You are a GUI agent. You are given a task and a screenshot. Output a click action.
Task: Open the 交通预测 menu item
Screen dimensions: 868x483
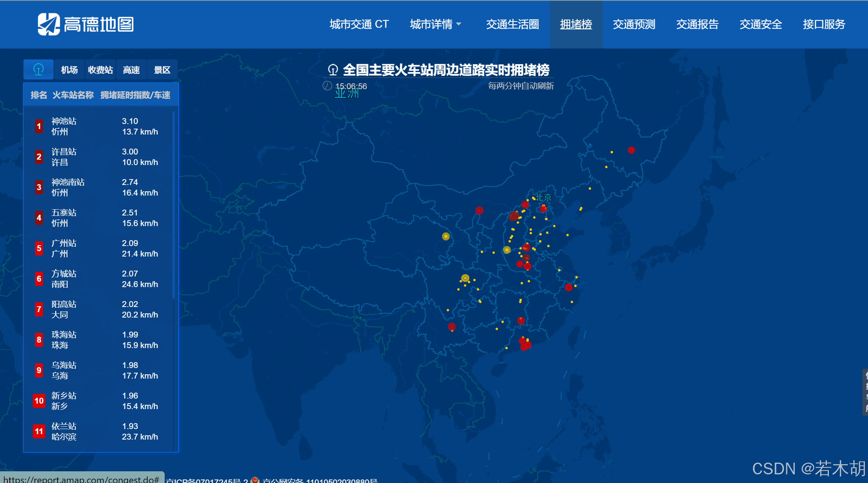pos(634,24)
